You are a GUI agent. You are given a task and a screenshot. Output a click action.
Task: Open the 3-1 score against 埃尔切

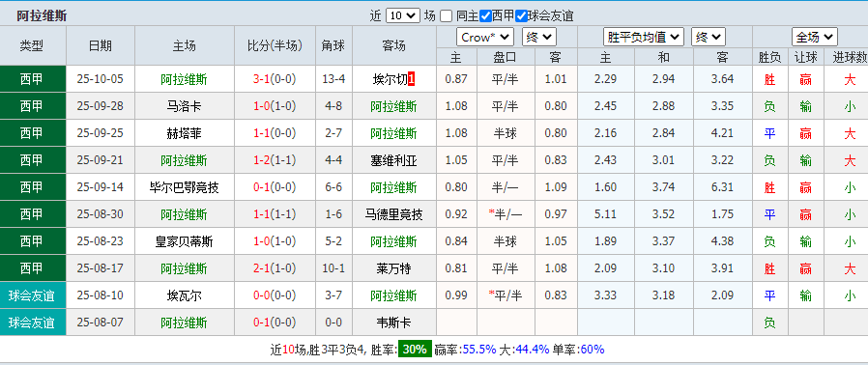pyautogui.click(x=261, y=79)
